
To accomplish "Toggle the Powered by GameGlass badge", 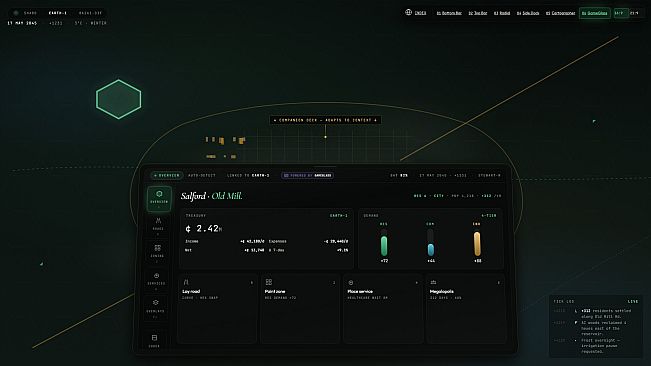I will [x=308, y=176].
